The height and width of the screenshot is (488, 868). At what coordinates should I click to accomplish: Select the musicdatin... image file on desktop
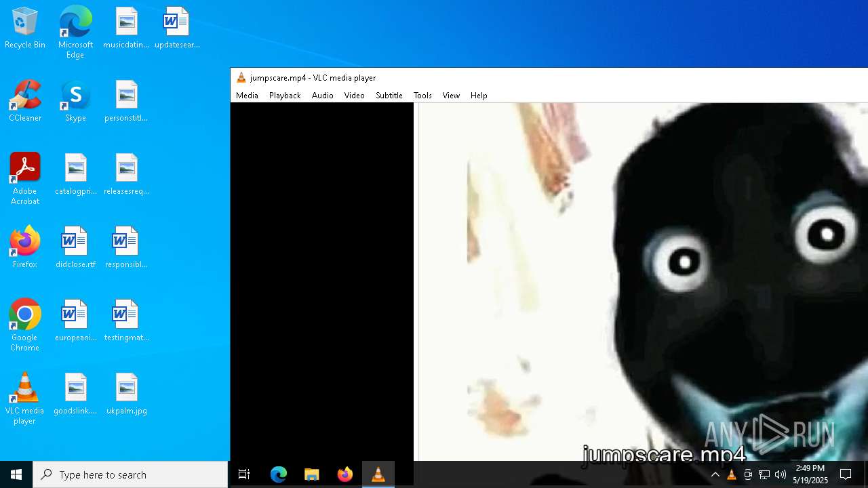[x=126, y=28]
